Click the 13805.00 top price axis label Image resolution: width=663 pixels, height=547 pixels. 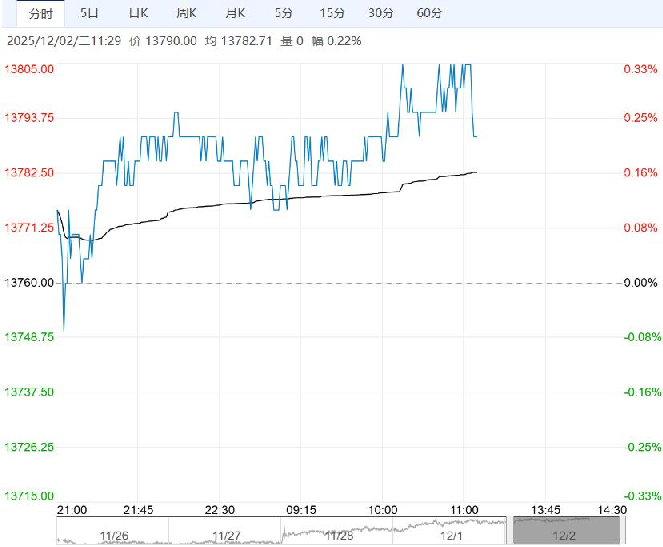point(30,69)
